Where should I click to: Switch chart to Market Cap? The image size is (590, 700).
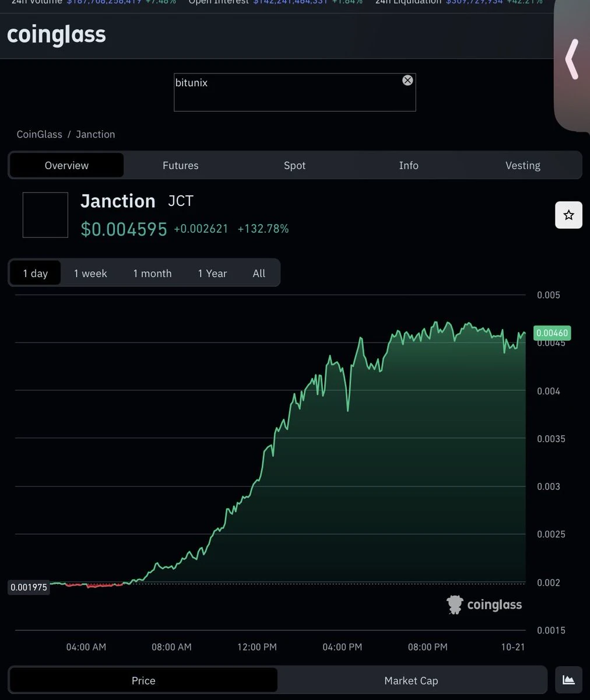pyautogui.click(x=411, y=680)
